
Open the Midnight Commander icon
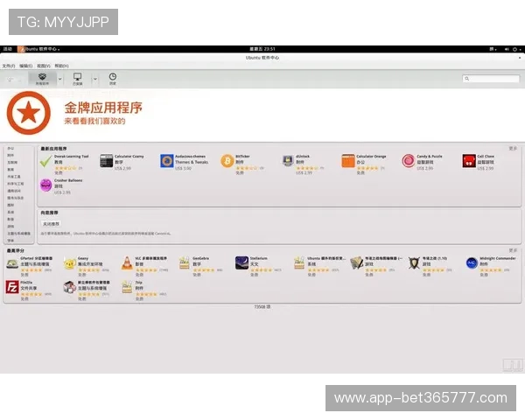pyautogui.click(x=472, y=262)
